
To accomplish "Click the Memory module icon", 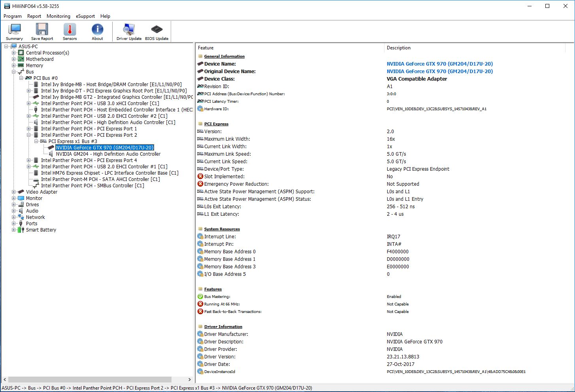I will (21, 65).
